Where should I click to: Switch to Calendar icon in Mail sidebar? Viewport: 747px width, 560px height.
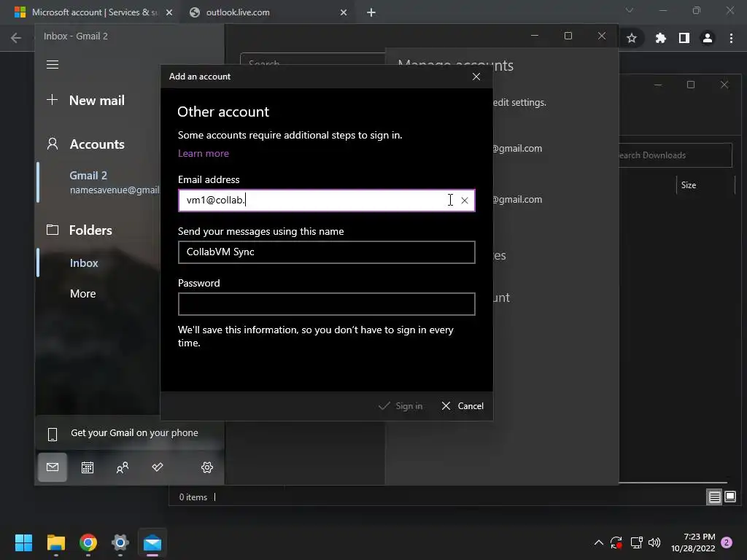click(88, 467)
